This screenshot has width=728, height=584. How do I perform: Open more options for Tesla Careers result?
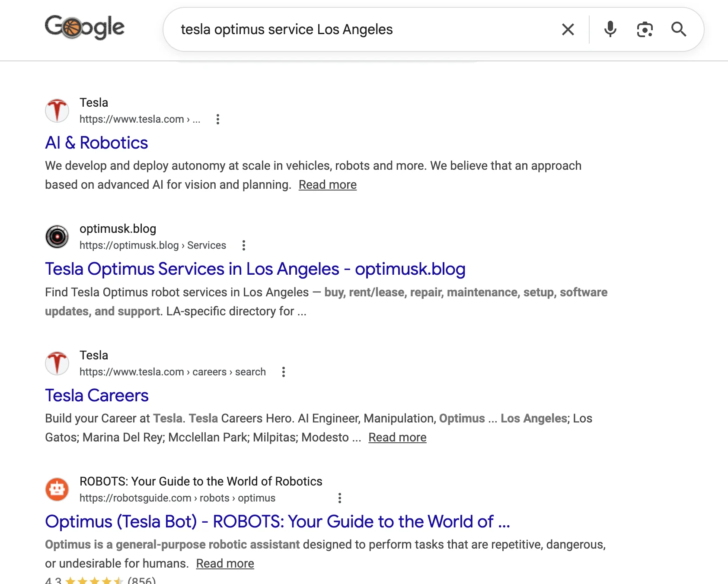(284, 372)
